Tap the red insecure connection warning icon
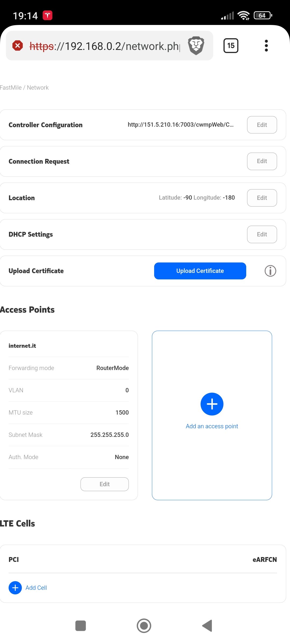Viewport: 290px width, 644px height. point(18,46)
